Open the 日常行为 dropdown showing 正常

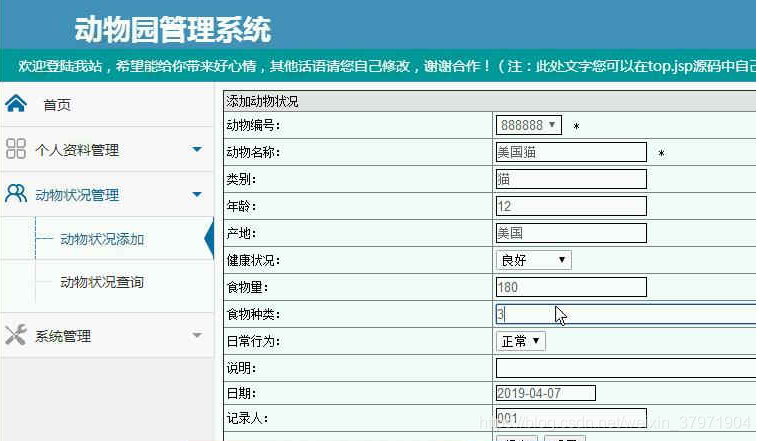pos(521,341)
